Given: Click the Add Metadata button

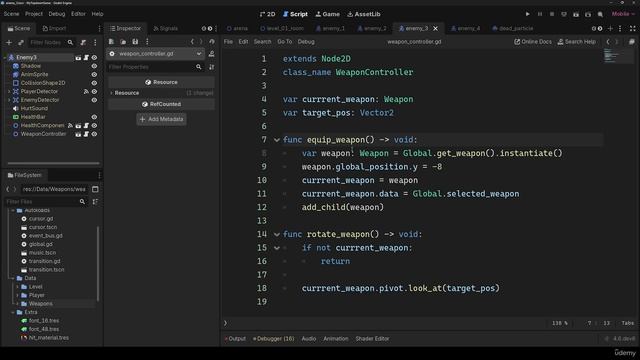Looking at the screenshot, I should [162, 119].
